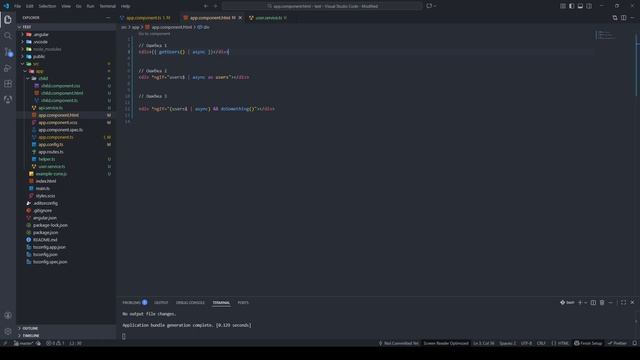Open app.routes.ts in explorer
This screenshot has height=360, width=640.
pos(51,152)
